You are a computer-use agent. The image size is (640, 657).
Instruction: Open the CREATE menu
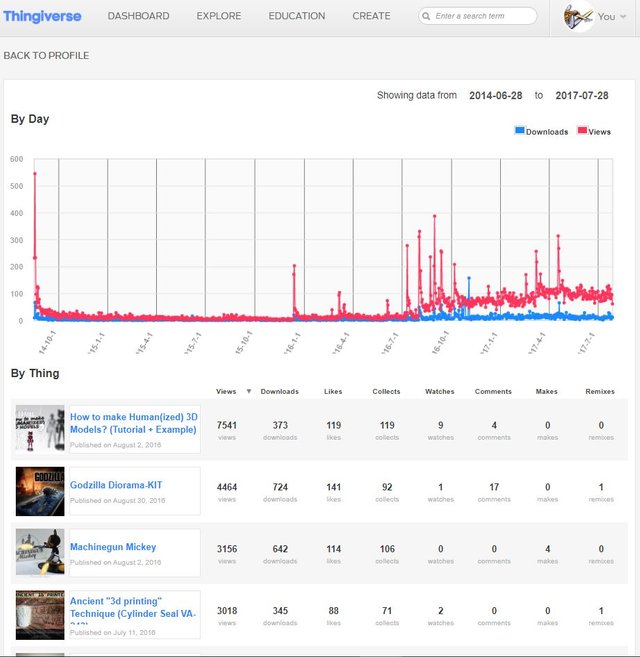371,16
